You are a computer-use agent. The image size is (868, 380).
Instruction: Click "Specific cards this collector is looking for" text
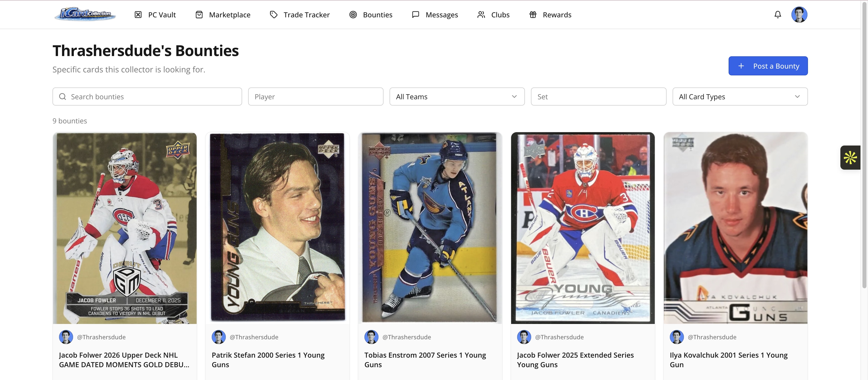[x=129, y=69]
